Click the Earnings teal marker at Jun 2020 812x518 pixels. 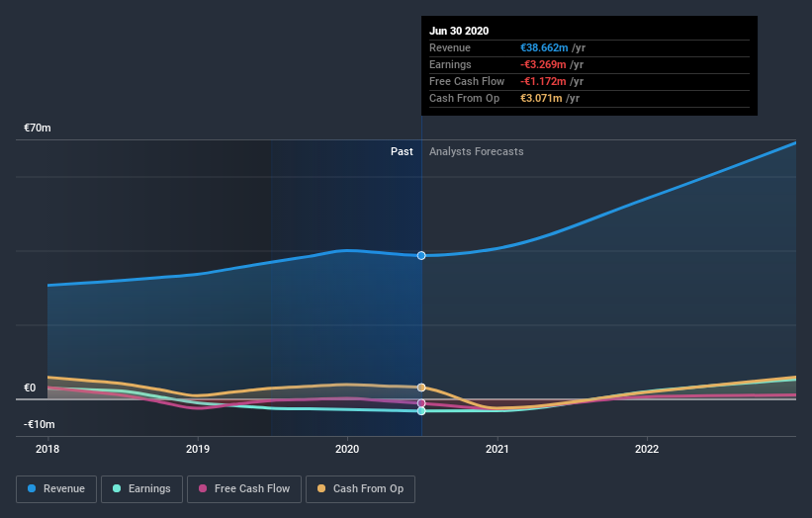coord(421,411)
